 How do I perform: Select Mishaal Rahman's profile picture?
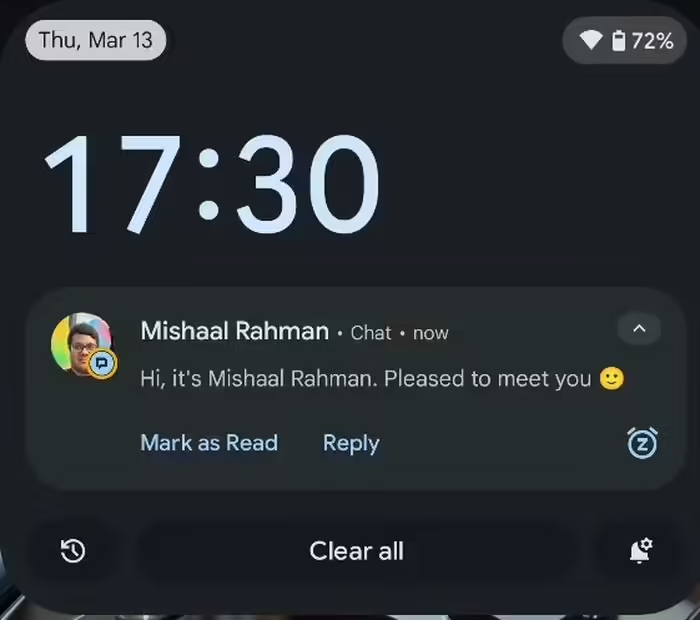[82, 343]
